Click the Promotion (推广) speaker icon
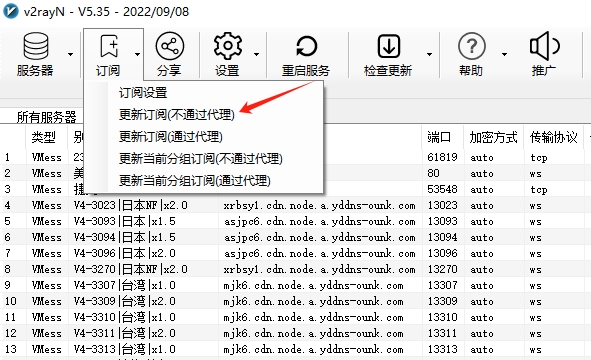Image resolution: width=591 pixels, height=360 pixels. click(x=545, y=46)
